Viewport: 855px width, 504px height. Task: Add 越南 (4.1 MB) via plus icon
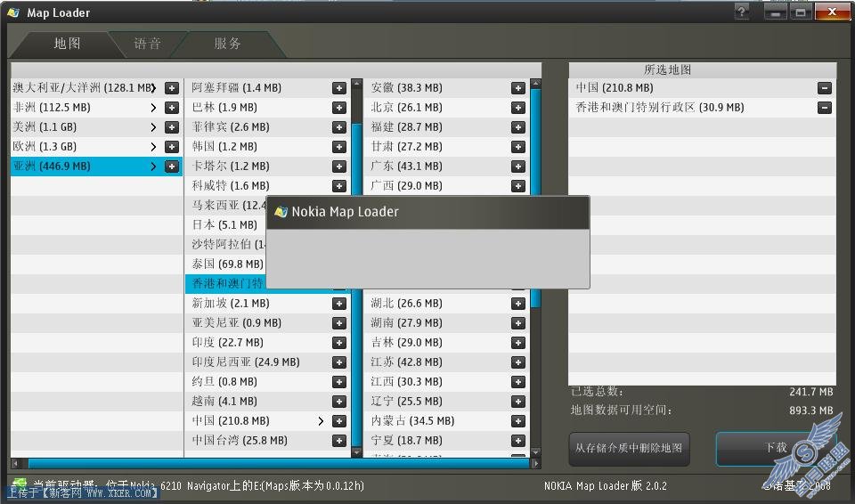[x=339, y=402]
